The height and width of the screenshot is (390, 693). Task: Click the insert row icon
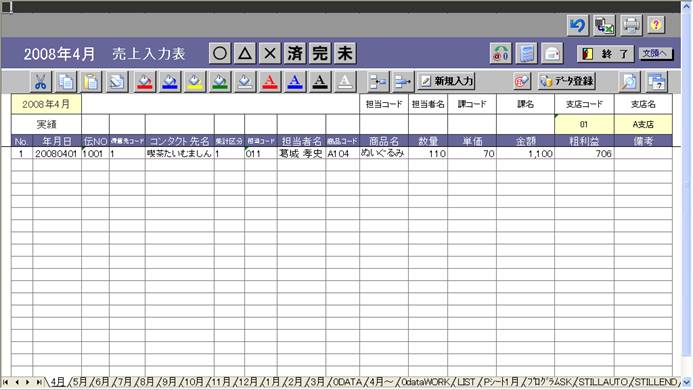(378, 82)
